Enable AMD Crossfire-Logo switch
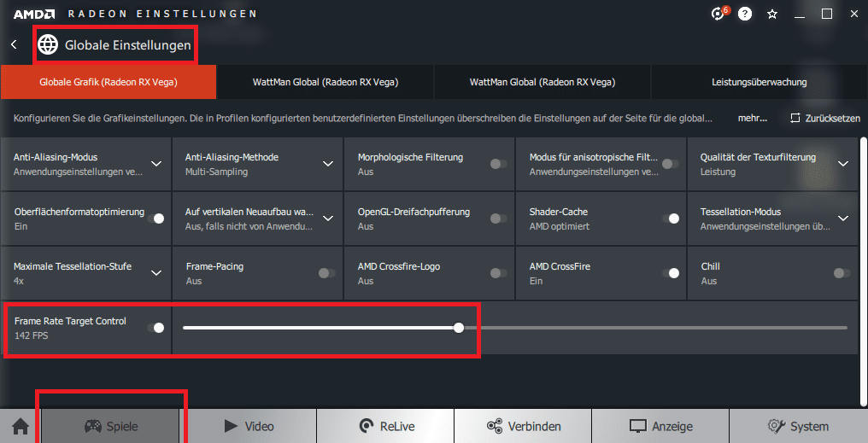Viewport: 868px width, 443px height. coord(498,273)
